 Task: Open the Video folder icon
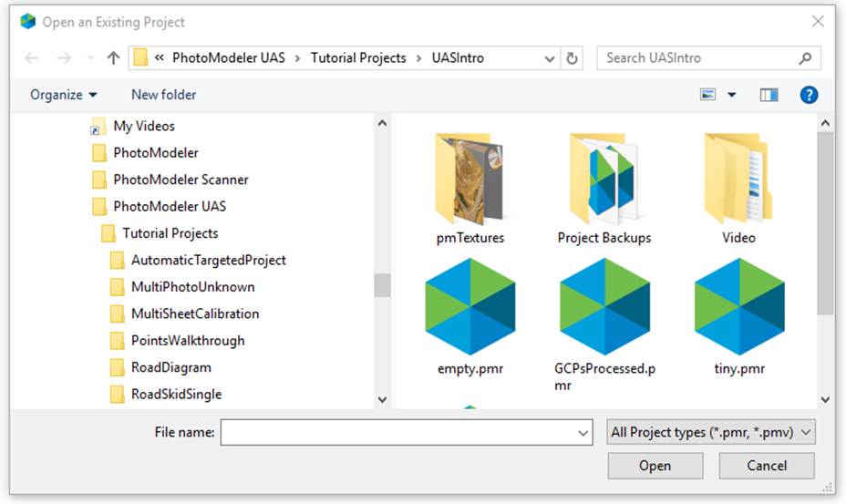click(738, 179)
